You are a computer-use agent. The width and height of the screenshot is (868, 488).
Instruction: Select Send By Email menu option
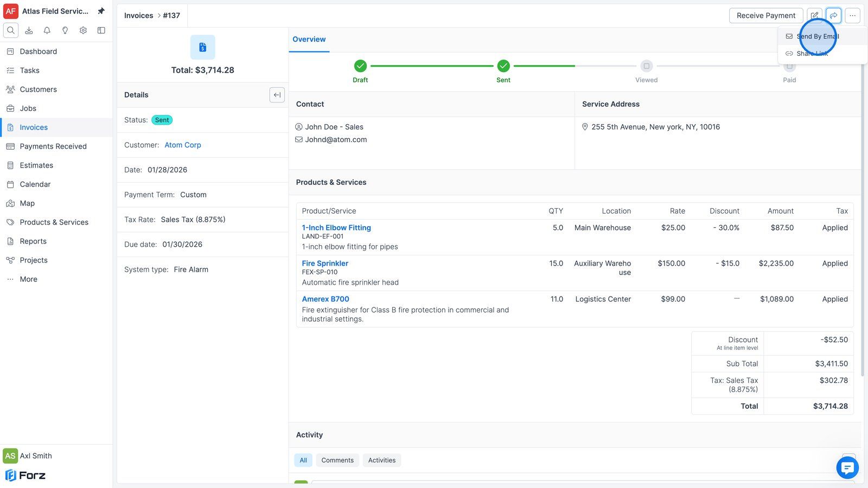(822, 36)
